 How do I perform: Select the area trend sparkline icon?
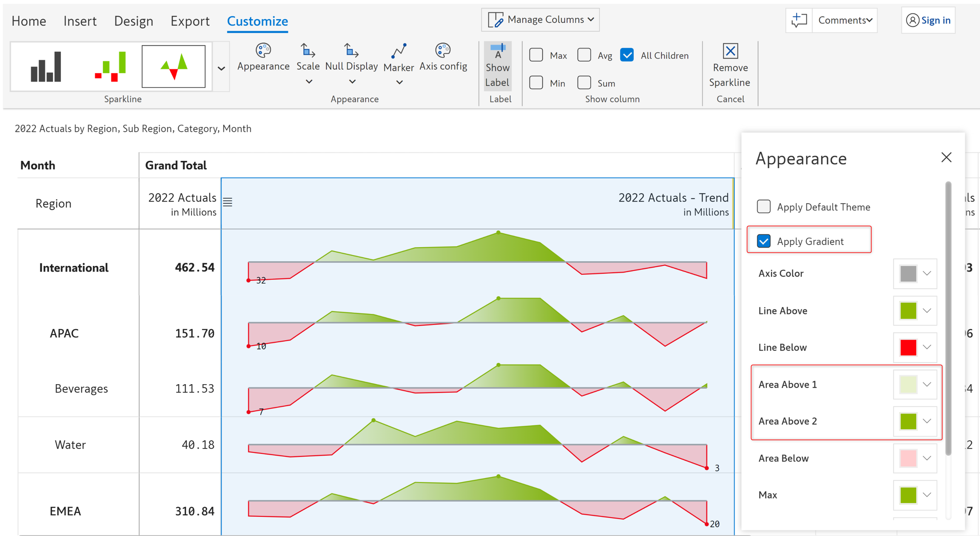[174, 66]
